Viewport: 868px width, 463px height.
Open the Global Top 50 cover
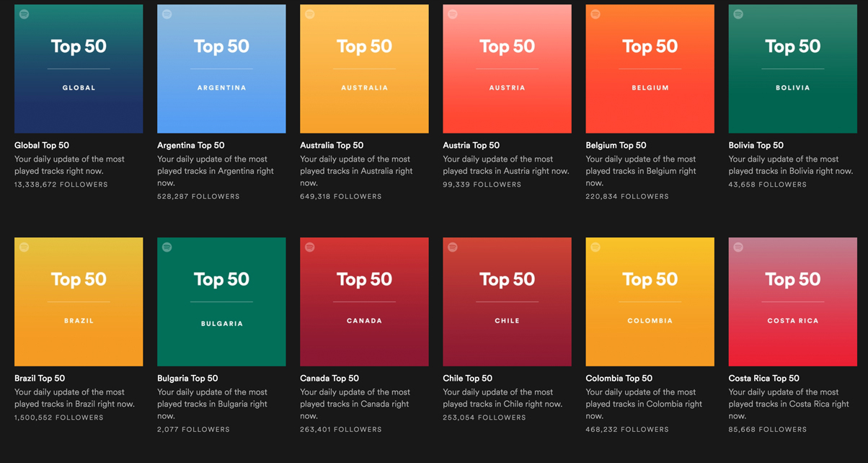point(79,69)
